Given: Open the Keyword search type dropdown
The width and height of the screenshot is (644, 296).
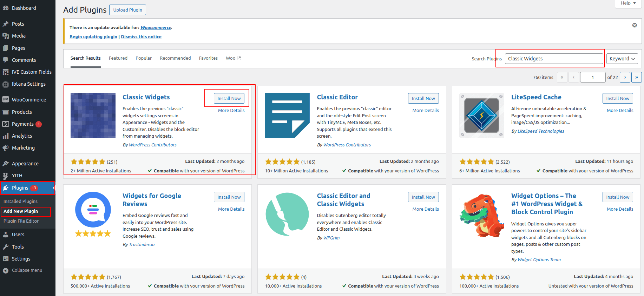Looking at the screenshot, I should point(622,59).
